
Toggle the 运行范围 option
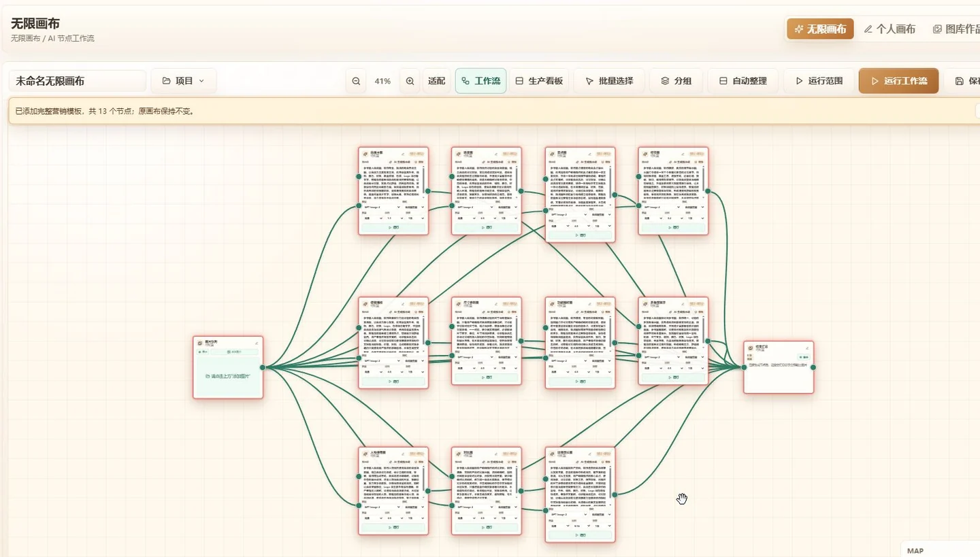pos(819,81)
